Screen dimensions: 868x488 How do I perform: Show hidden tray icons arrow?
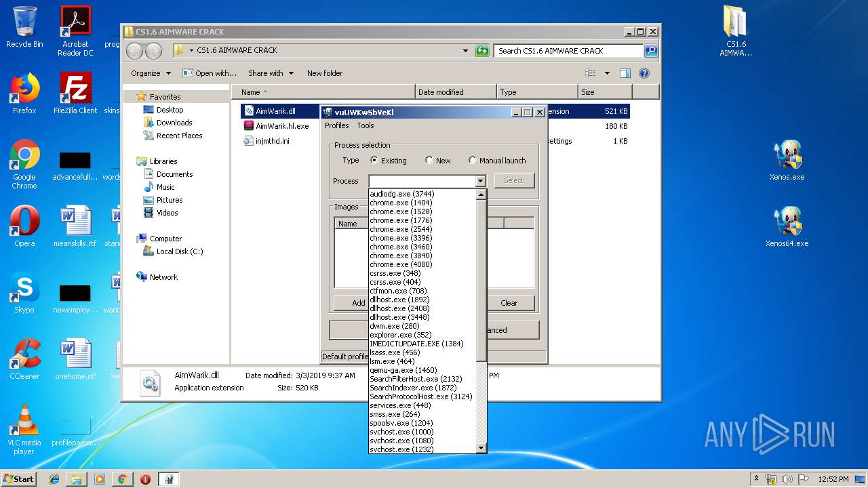pos(756,479)
